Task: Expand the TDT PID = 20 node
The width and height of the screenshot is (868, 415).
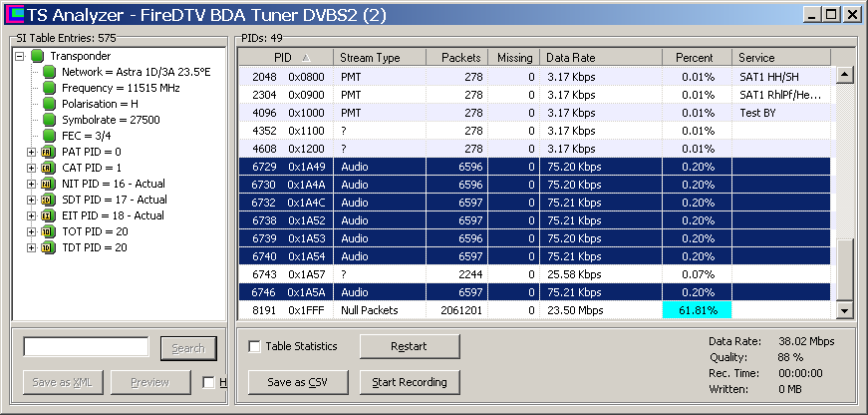Action: pyautogui.click(x=31, y=247)
